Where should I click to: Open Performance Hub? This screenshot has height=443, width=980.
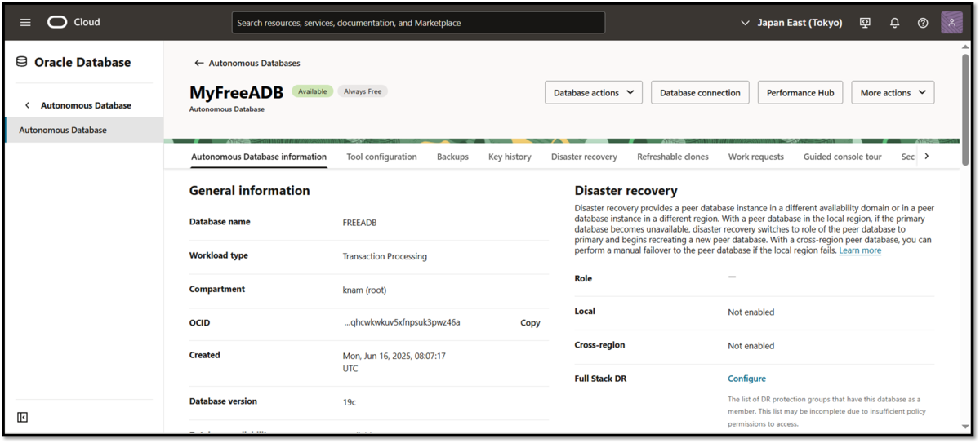pyautogui.click(x=800, y=92)
